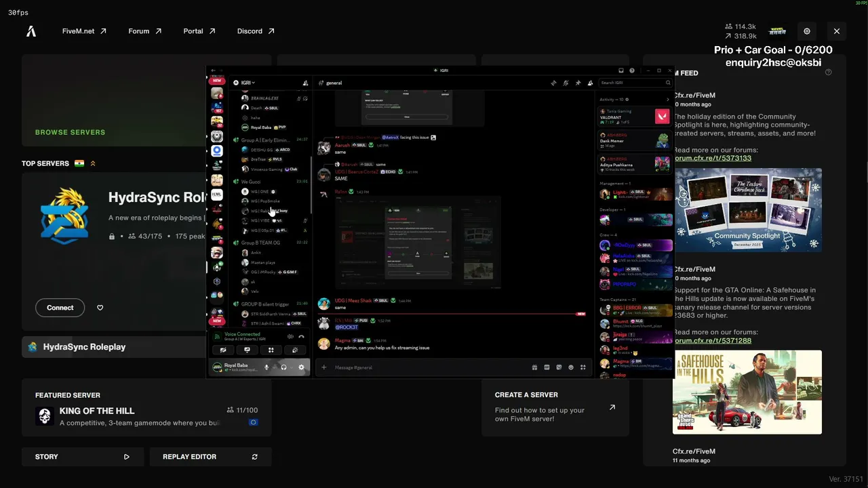
Task: Open microphone device options arrow in Discord
Action: coord(274,367)
